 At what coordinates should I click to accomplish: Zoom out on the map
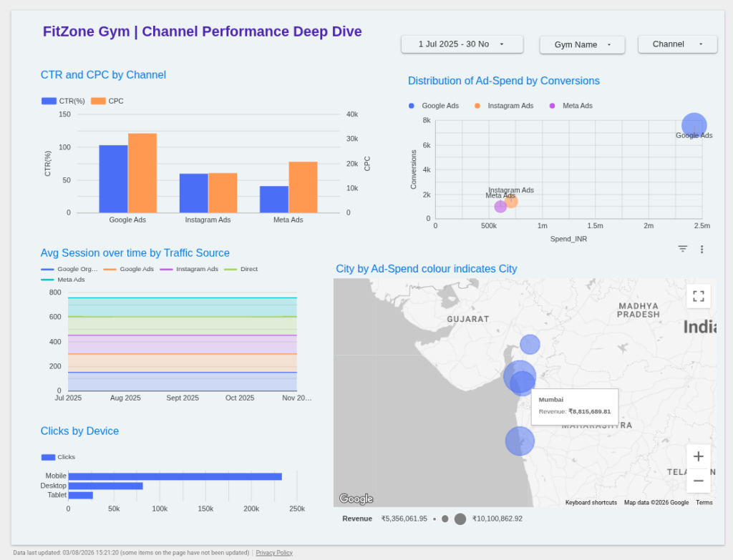699,481
